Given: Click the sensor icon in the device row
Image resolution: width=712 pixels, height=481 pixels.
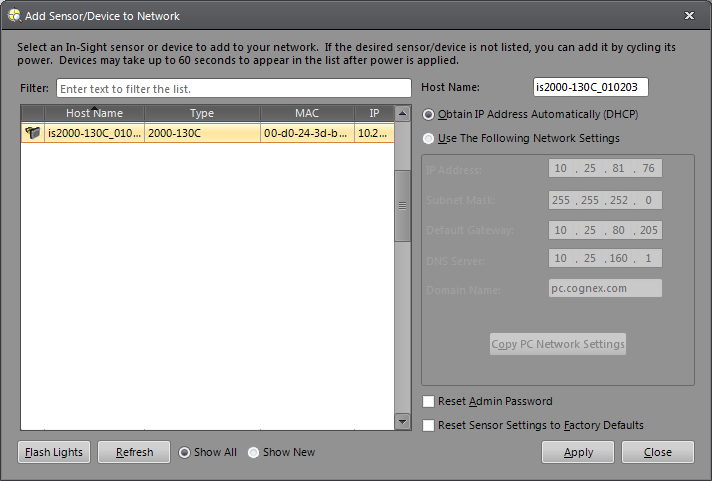Looking at the screenshot, I should (33, 133).
